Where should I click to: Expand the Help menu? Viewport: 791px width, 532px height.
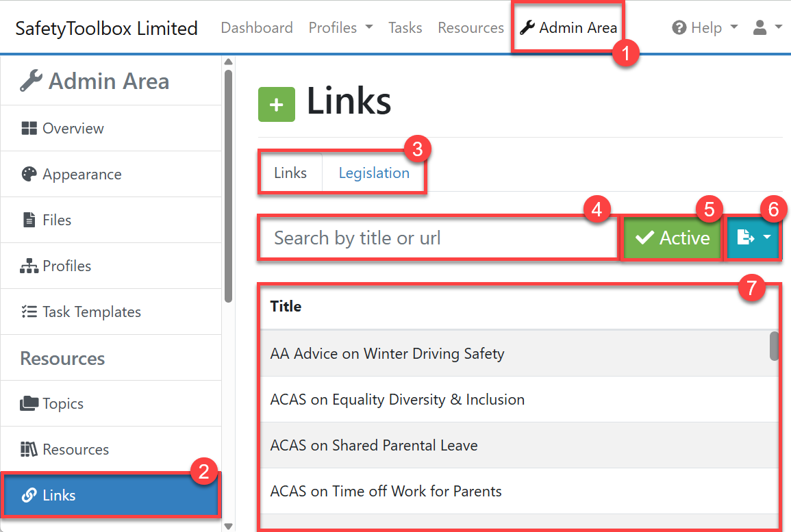[705, 28]
